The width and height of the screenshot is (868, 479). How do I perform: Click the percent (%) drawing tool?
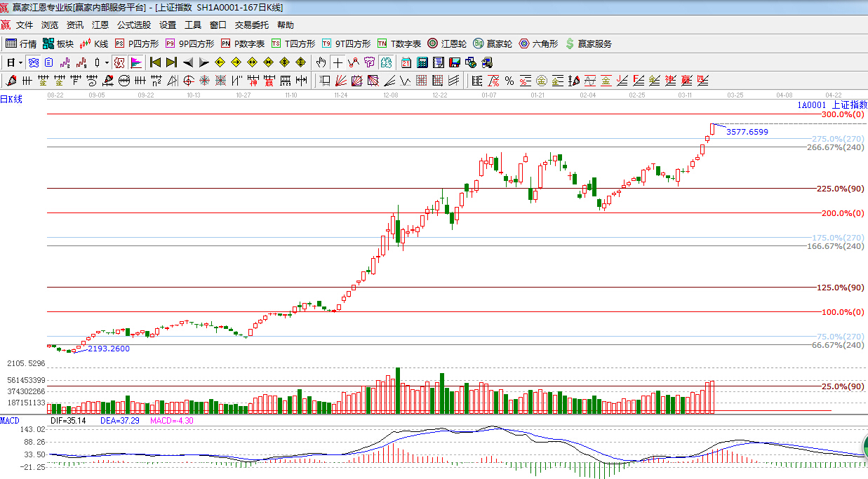[x=509, y=81]
